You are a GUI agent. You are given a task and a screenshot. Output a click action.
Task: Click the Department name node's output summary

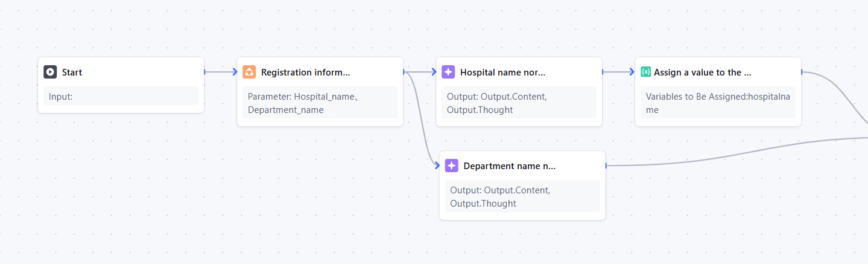click(522, 196)
